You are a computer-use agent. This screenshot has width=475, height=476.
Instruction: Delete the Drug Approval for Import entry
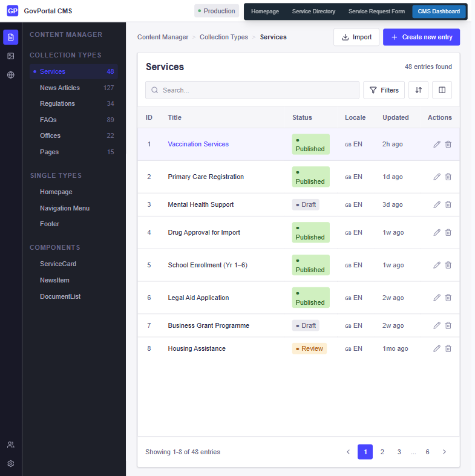tap(448, 232)
